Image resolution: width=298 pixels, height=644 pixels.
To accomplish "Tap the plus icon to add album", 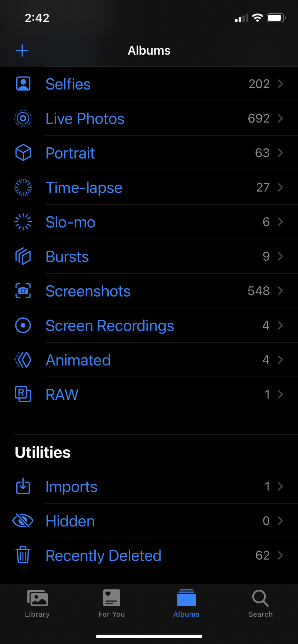I will [x=22, y=51].
